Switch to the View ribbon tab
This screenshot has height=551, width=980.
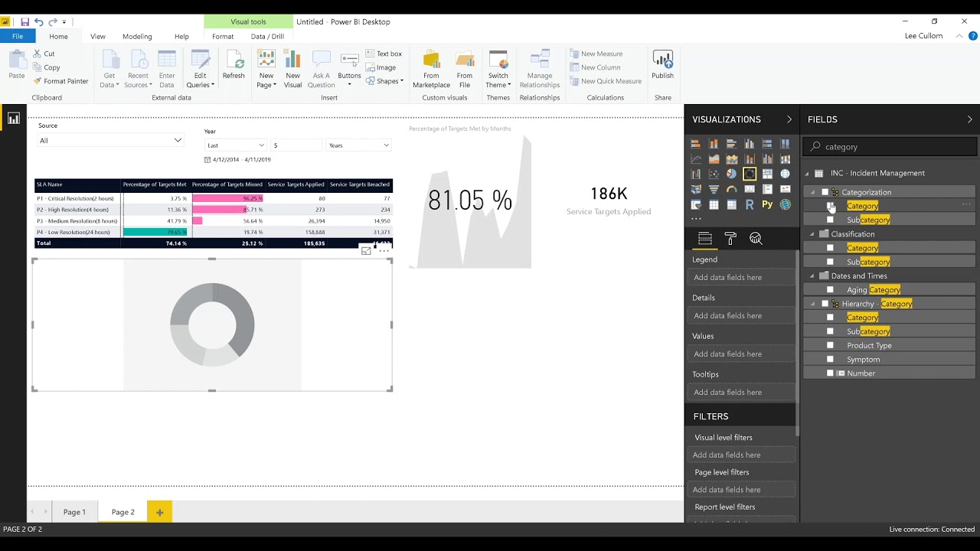[x=98, y=36]
